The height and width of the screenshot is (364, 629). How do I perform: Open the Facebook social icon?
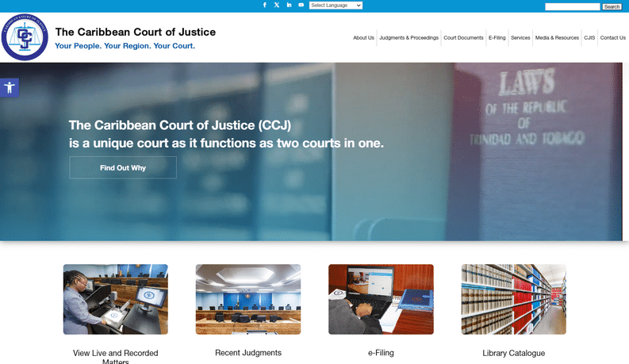(x=264, y=6)
